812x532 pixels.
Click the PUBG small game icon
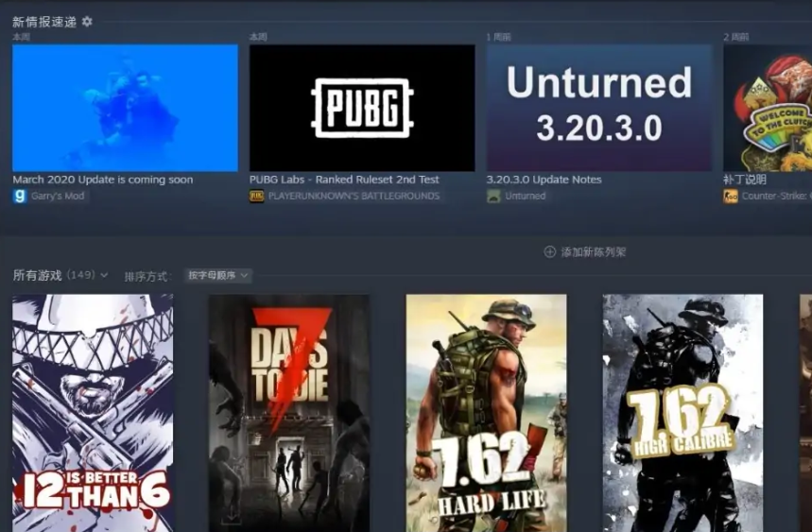coord(256,197)
